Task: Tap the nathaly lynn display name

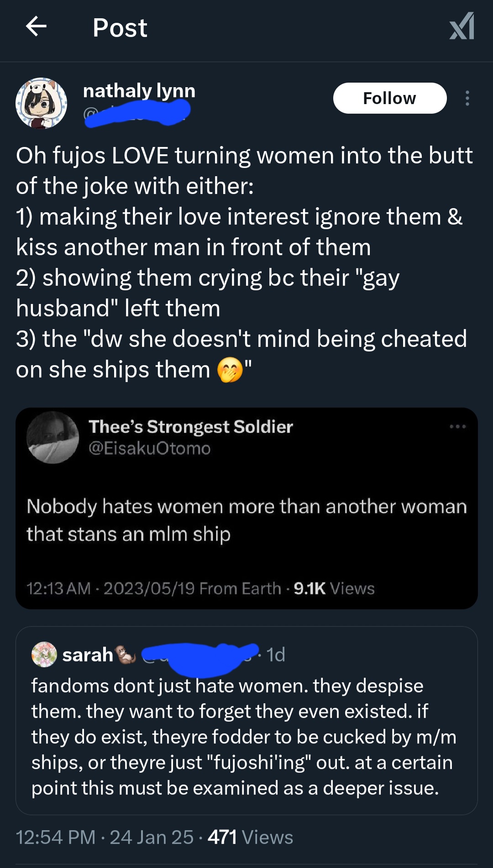Action: pyautogui.click(x=139, y=90)
